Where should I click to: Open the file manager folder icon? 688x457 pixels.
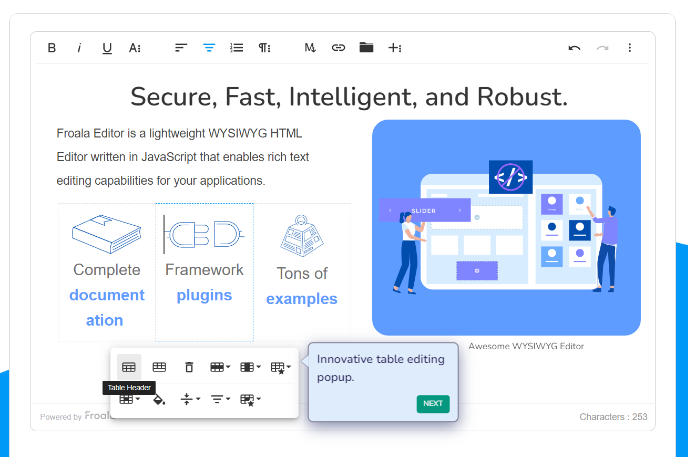click(x=366, y=47)
